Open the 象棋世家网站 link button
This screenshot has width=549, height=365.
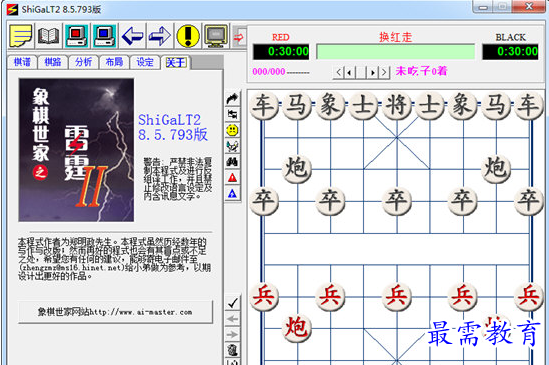[115, 312]
